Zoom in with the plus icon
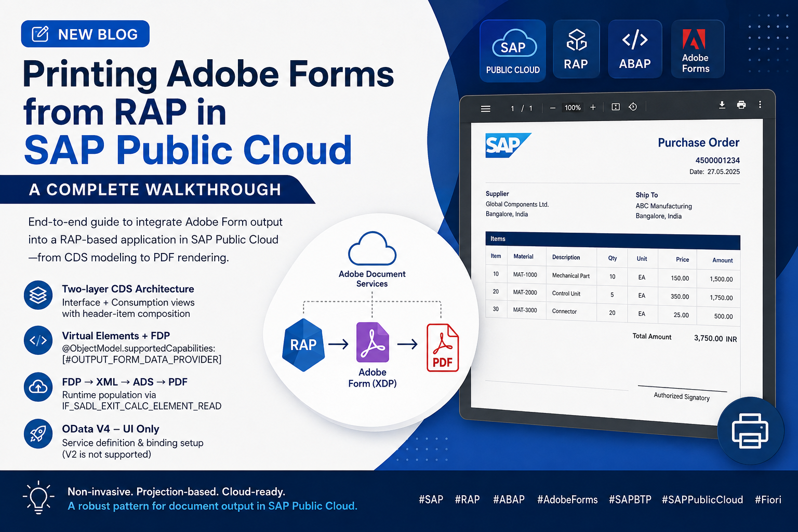The height and width of the screenshot is (532, 798). point(593,107)
